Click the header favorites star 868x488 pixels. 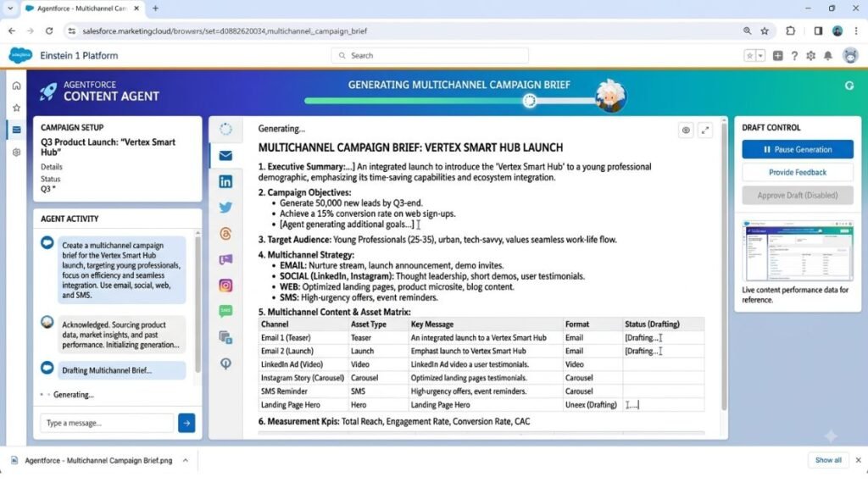tap(749, 56)
